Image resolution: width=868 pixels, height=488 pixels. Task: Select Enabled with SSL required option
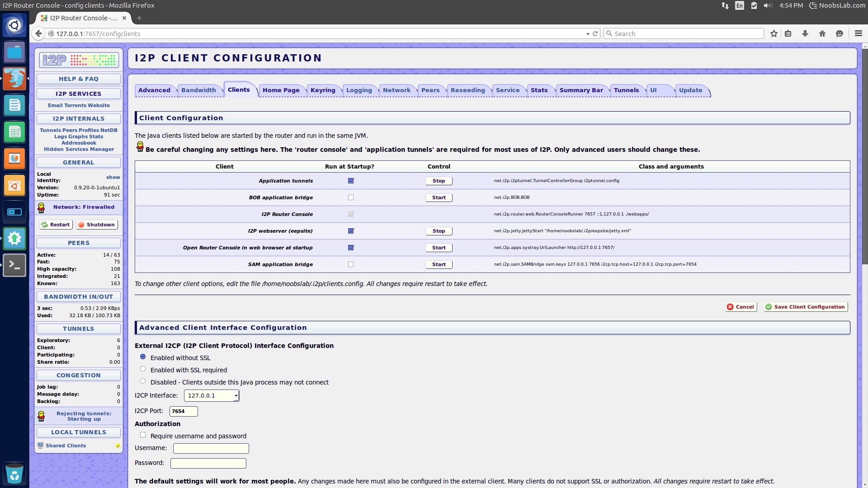coord(143,369)
